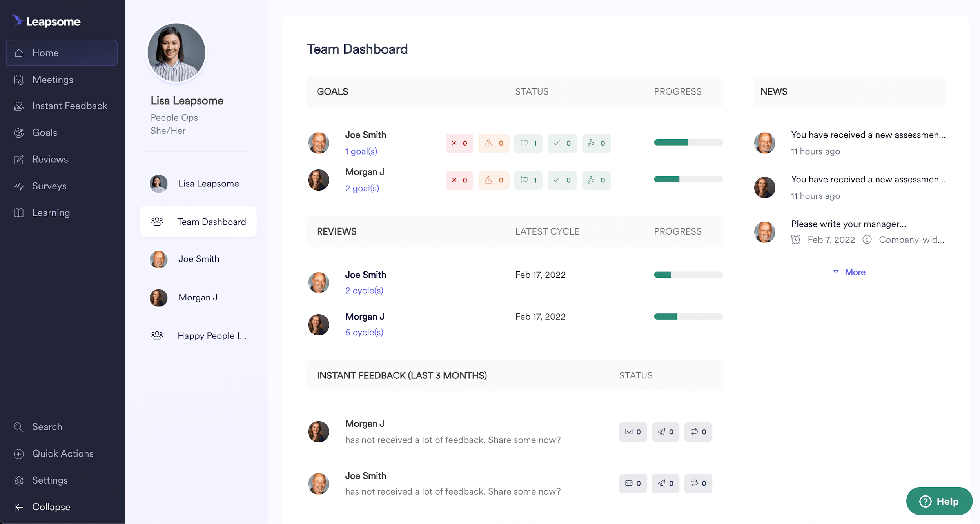Viewport: 980px width, 524px height.
Task: Open Surveys via its waveform icon
Action: (x=19, y=186)
